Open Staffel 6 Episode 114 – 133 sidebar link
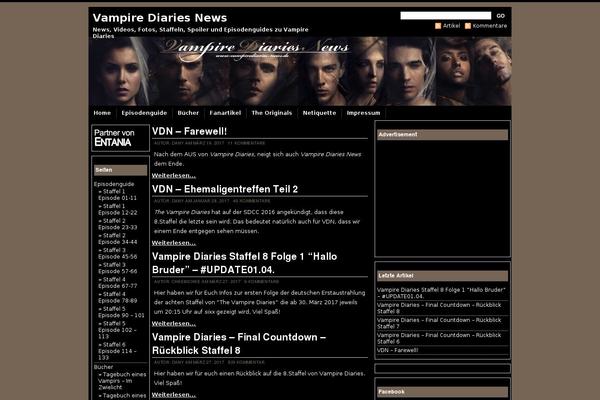The width and height of the screenshot is (600, 400). pyautogui.click(x=117, y=351)
